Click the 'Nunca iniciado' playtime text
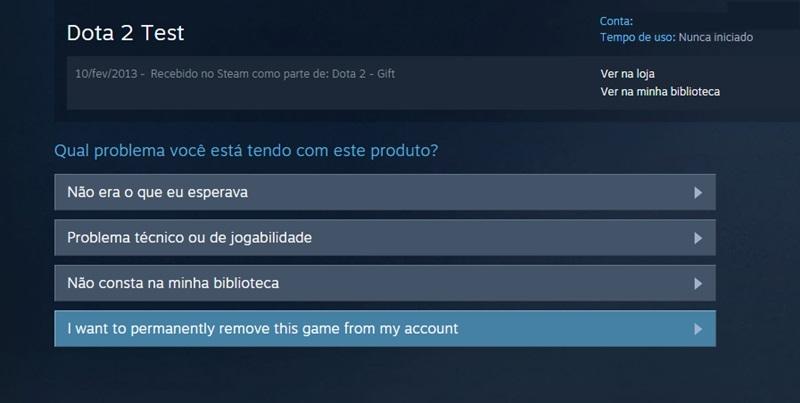 pos(716,37)
